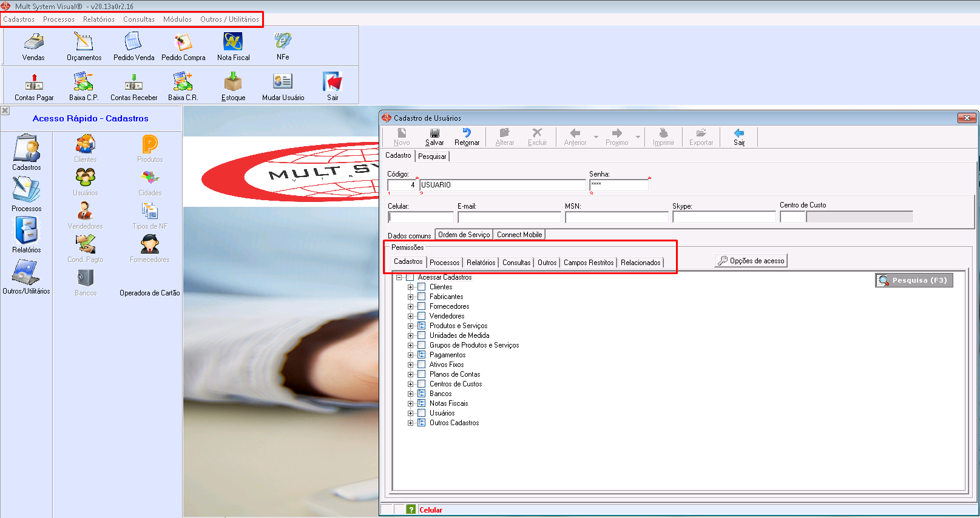Launch the Pedido Compra icon
The image size is (980, 518).
[183, 46]
